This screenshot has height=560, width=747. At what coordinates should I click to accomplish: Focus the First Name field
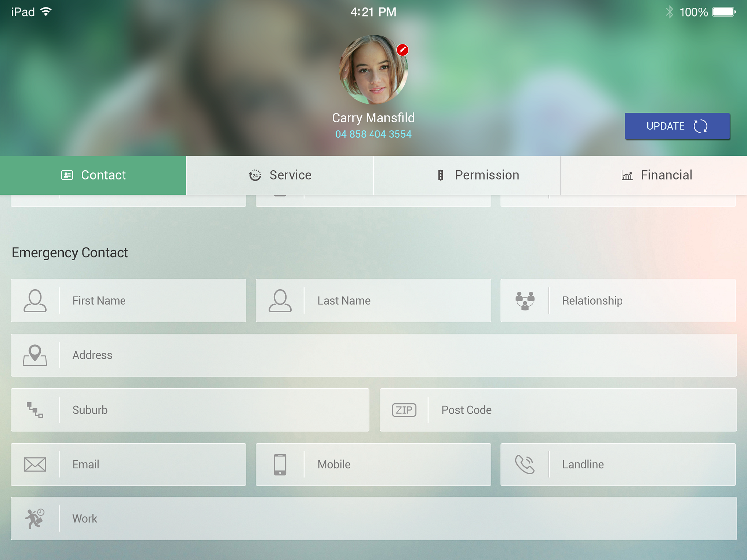(128, 301)
